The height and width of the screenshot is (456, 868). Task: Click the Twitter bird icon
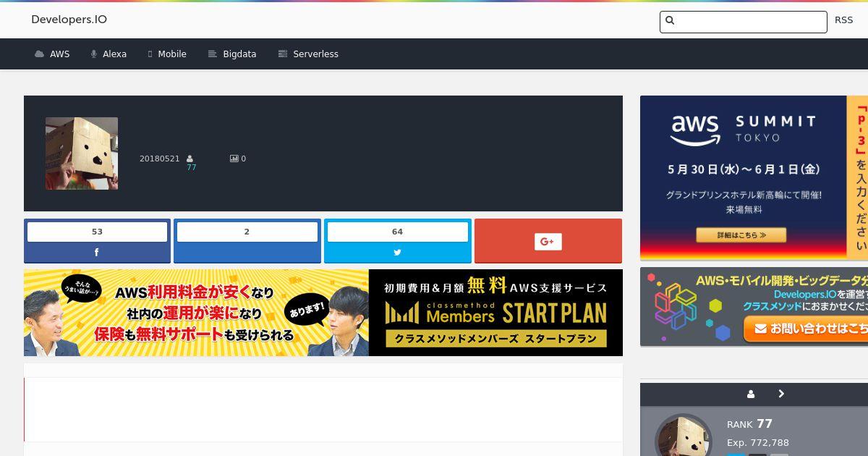click(397, 253)
